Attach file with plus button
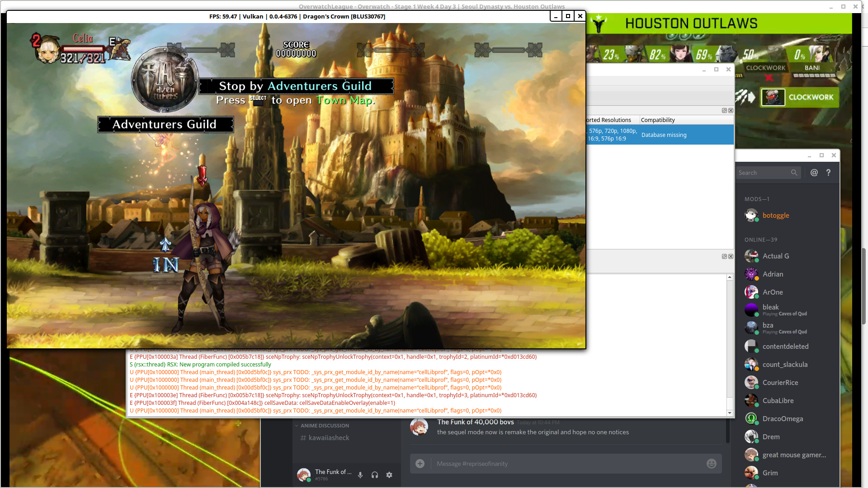The width and height of the screenshot is (868, 488). [420, 464]
